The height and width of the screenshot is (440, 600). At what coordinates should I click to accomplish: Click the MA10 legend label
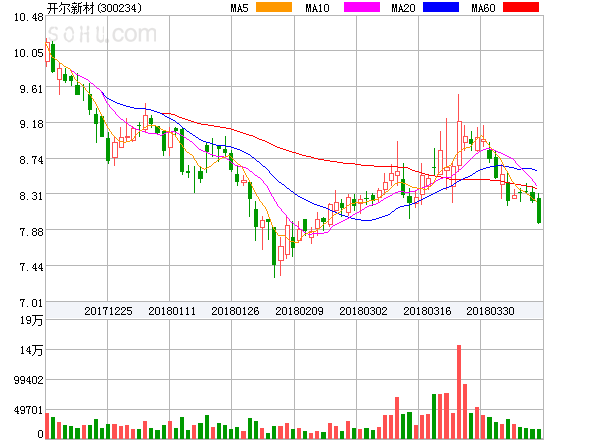coord(317,8)
